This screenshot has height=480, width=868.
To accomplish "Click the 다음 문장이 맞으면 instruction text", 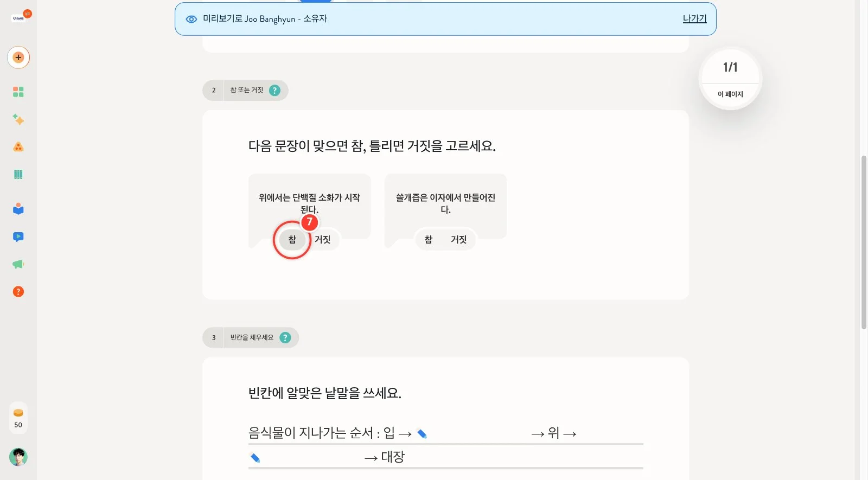I will pyautogui.click(x=372, y=146).
